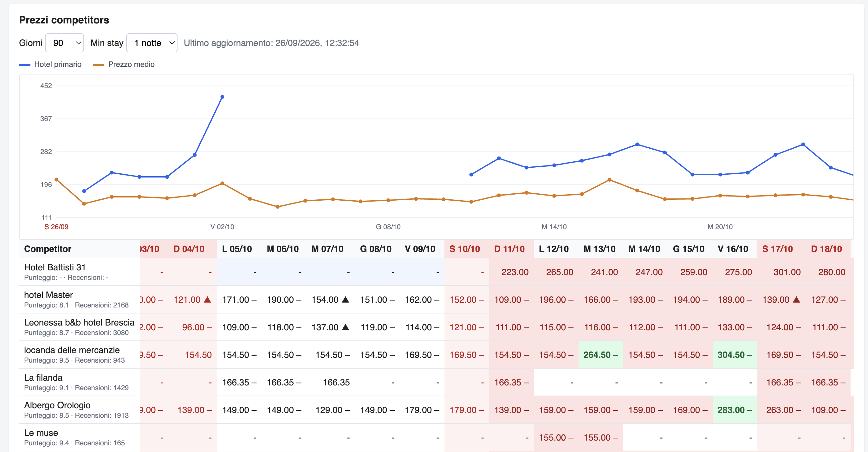
Task: Click the Le muse competitor name
Action: 41,433
